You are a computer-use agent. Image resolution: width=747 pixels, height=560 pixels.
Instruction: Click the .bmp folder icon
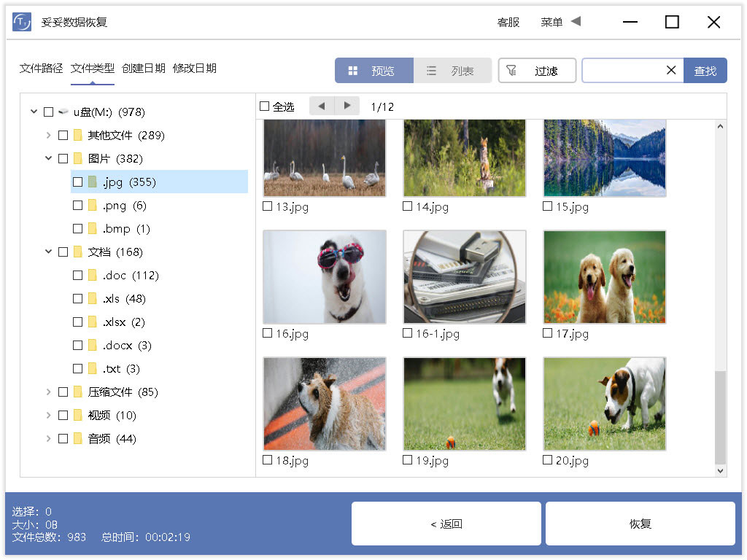pyautogui.click(x=93, y=228)
